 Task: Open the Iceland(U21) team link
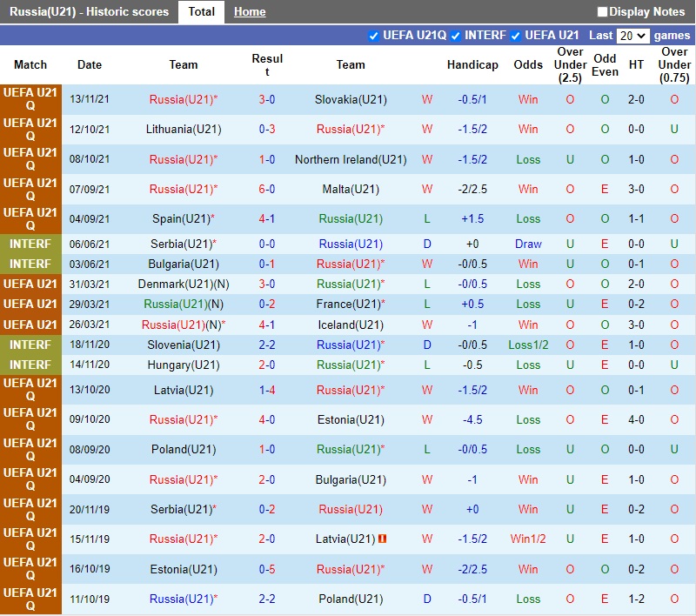click(x=351, y=325)
